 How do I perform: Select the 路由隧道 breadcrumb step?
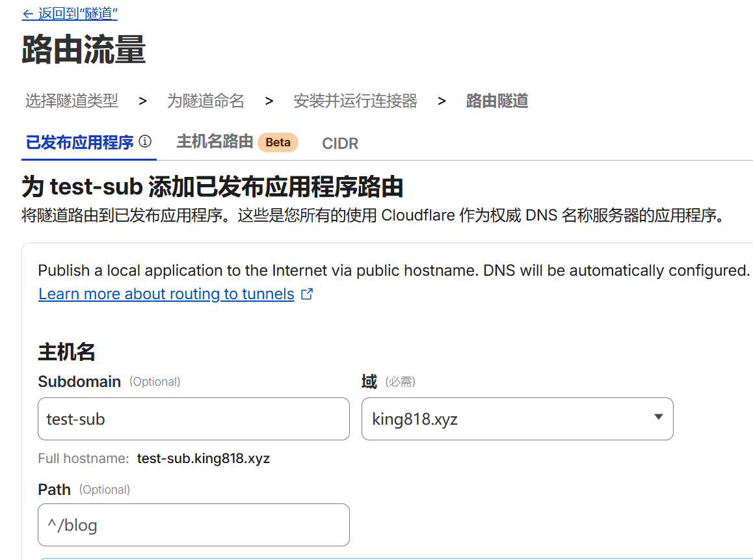497,101
